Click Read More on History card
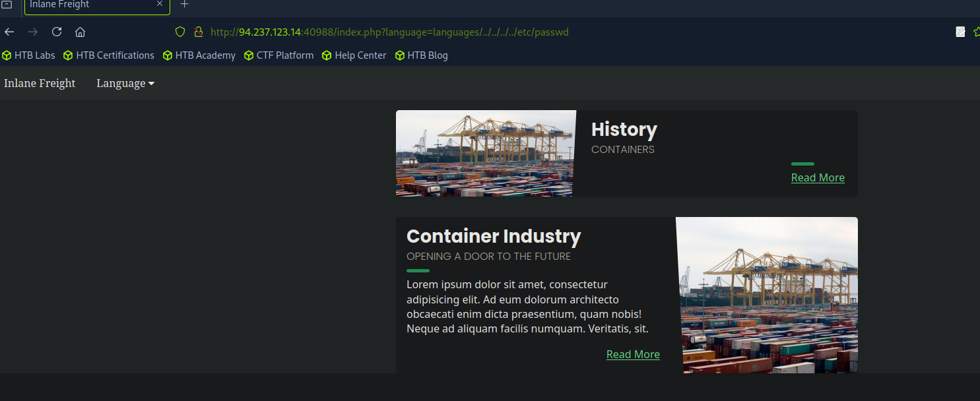This screenshot has height=401, width=980. pyautogui.click(x=818, y=177)
